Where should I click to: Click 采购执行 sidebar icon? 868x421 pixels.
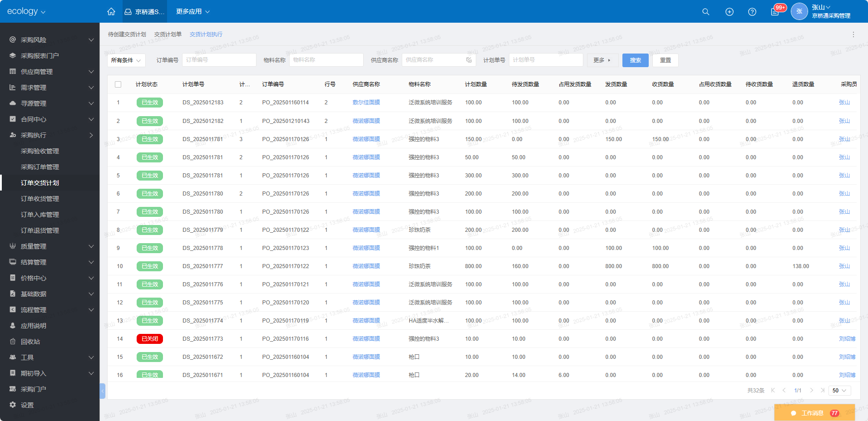pos(13,135)
